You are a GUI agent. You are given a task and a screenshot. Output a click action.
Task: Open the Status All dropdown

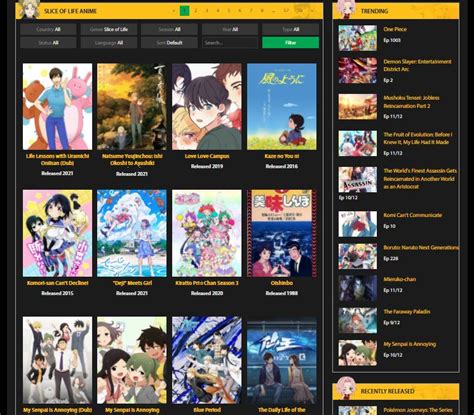(48, 43)
